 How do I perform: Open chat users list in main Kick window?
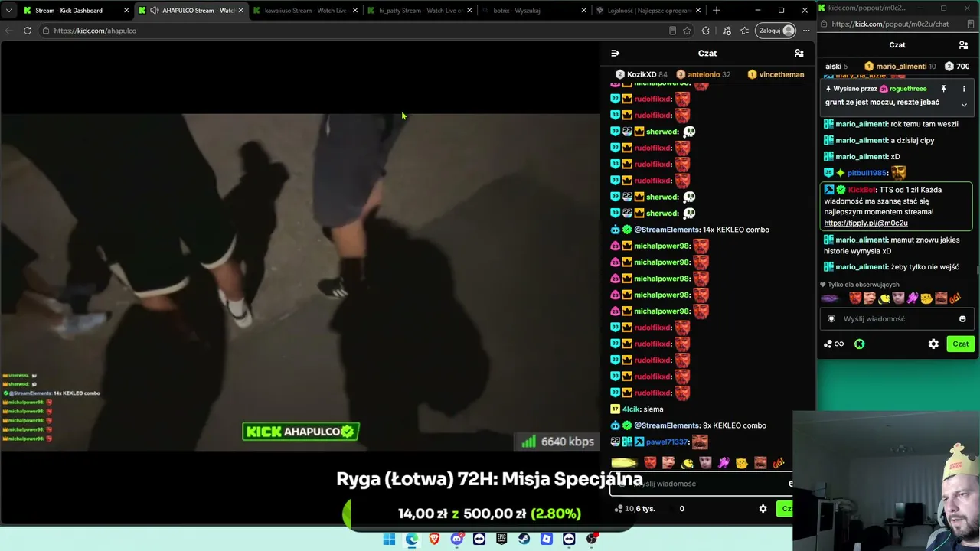pos(799,54)
